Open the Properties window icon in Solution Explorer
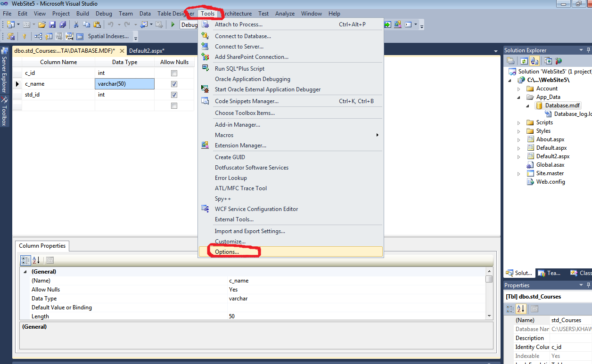Viewport: 592px width, 364px height. (510, 60)
